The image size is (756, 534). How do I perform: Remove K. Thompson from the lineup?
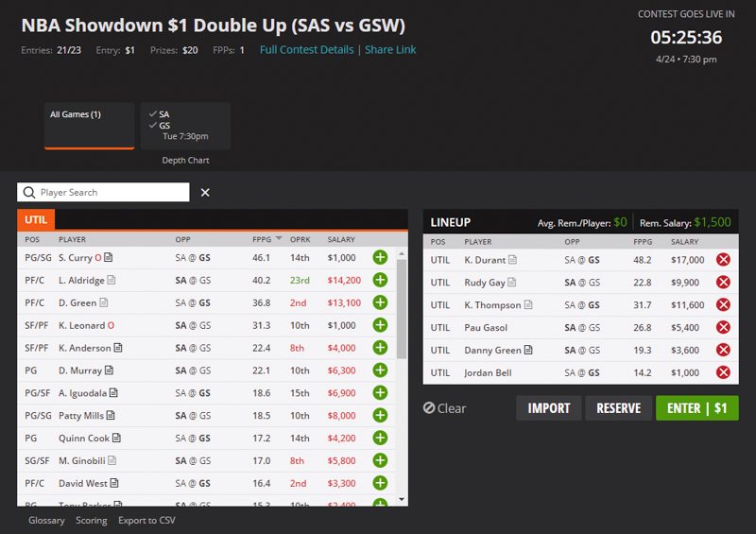click(723, 305)
